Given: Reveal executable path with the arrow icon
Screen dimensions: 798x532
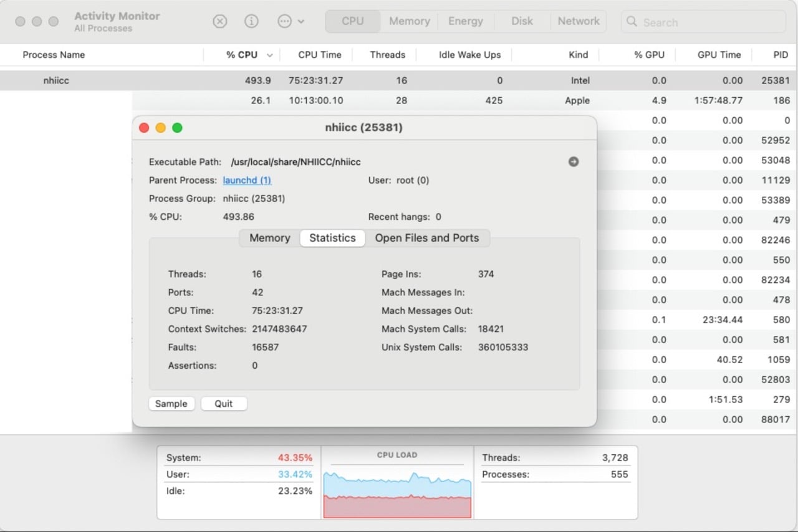Looking at the screenshot, I should coord(574,162).
